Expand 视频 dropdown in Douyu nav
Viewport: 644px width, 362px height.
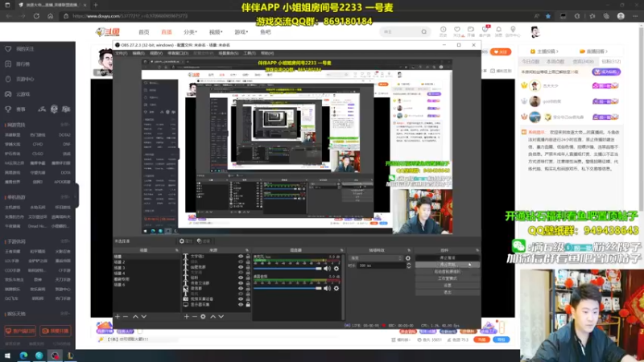click(216, 32)
